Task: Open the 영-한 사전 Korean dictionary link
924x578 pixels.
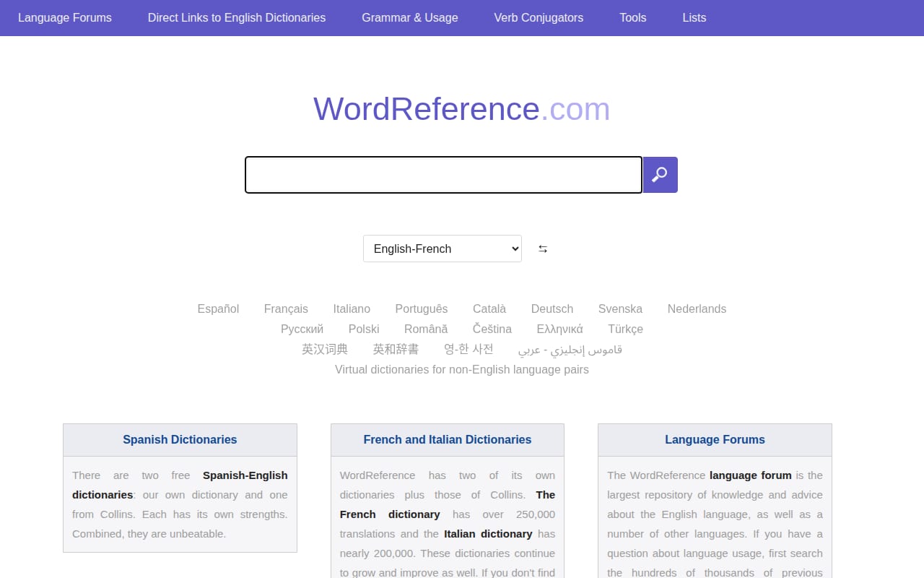Action: pyautogui.click(x=468, y=349)
